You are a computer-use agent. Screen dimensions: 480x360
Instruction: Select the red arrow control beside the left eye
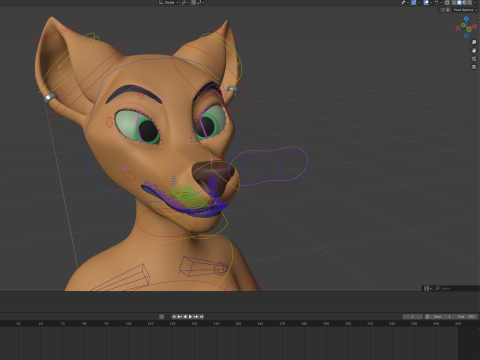pyautogui.click(x=109, y=122)
